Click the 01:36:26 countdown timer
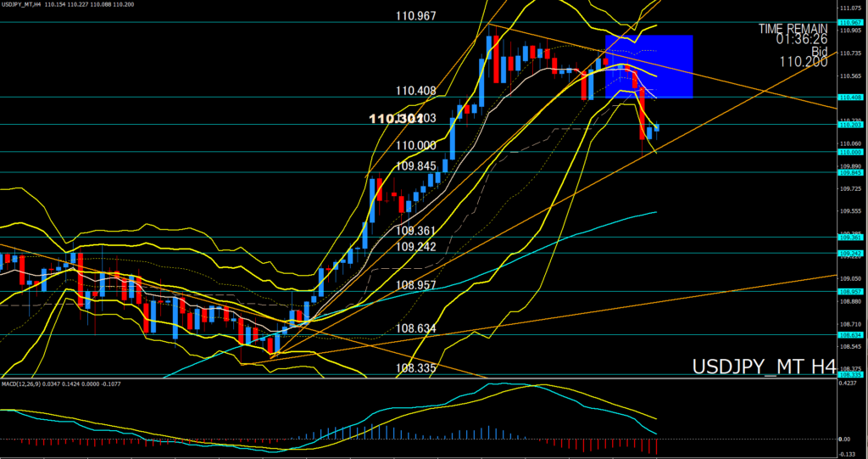868x459 pixels. pos(802,39)
